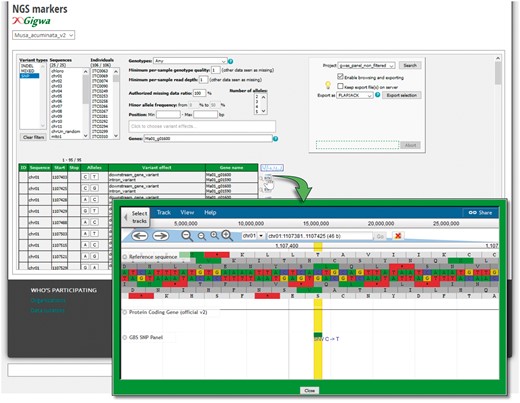Click the Variant effect column header
Viewport: 520px width, 403px height.
point(157,168)
